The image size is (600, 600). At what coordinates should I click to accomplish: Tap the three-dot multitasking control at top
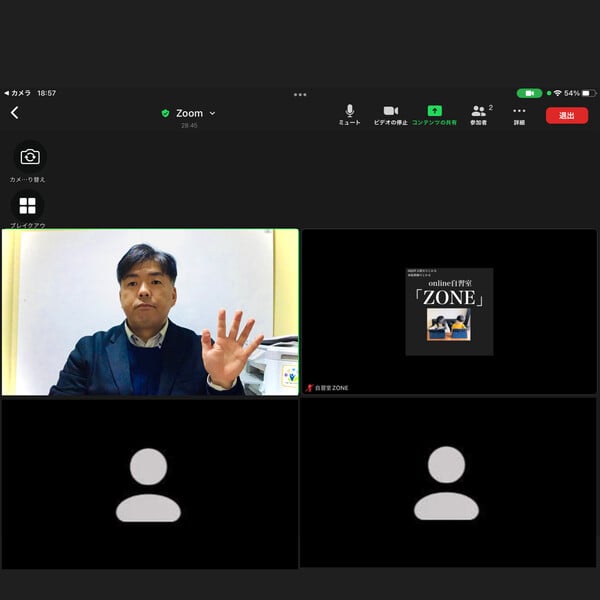tap(300, 95)
